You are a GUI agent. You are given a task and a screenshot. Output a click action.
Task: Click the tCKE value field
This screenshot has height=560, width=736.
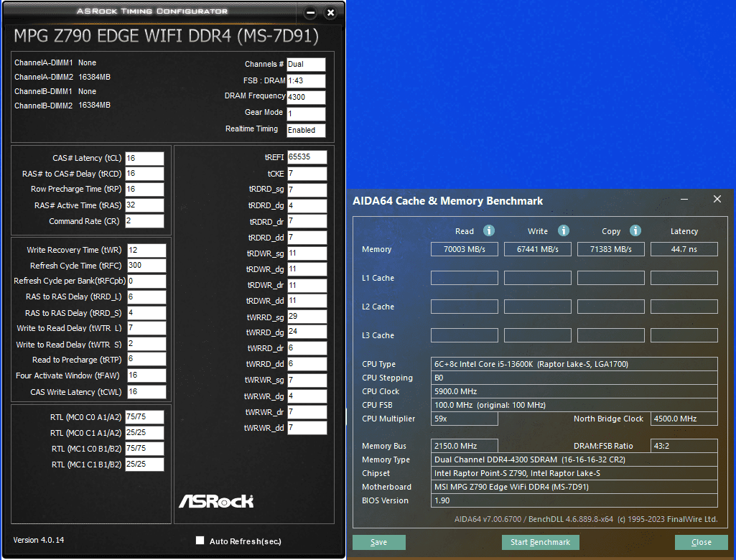307,174
